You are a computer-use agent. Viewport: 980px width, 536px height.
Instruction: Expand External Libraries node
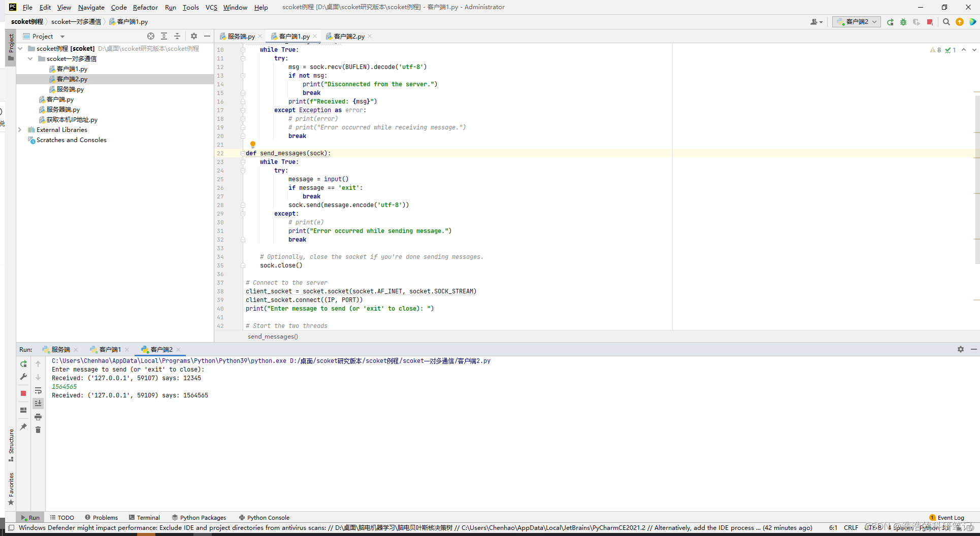pos(20,130)
